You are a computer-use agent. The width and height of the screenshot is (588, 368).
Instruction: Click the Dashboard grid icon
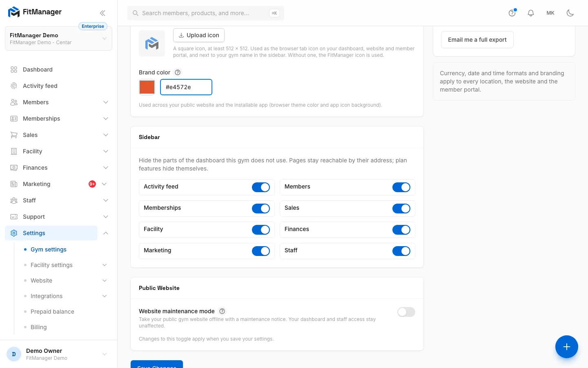(14, 70)
